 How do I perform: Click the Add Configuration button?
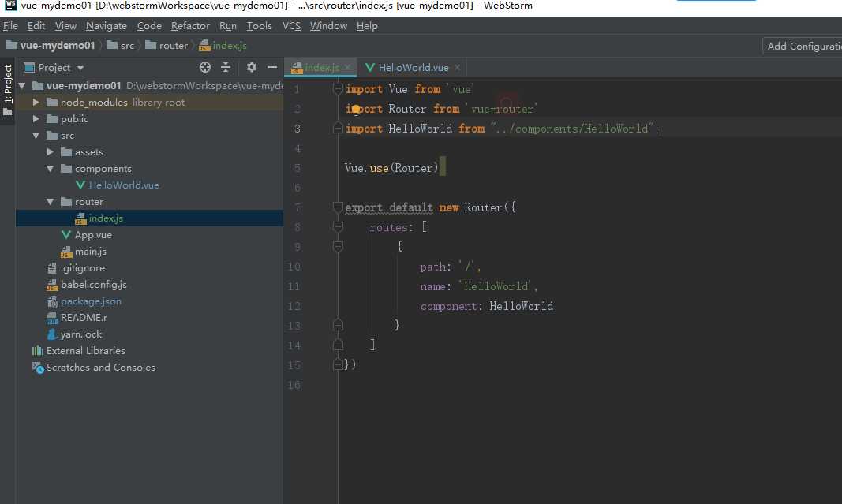coord(803,47)
